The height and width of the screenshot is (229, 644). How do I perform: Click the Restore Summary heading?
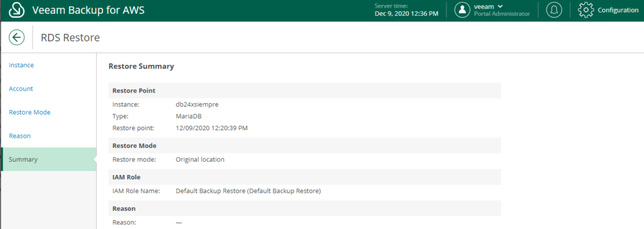pos(142,66)
